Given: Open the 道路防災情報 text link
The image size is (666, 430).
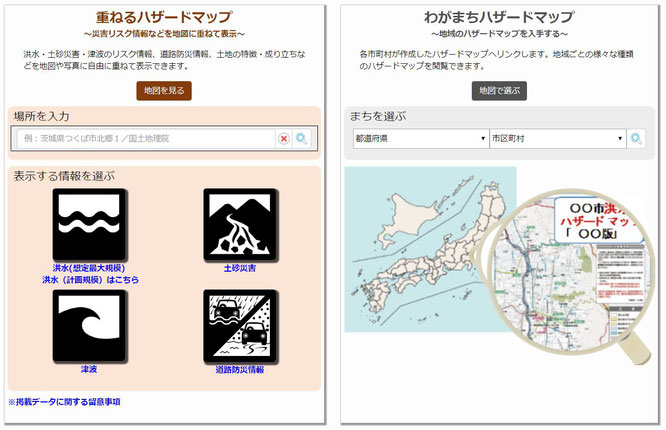Looking at the screenshot, I should [240, 370].
